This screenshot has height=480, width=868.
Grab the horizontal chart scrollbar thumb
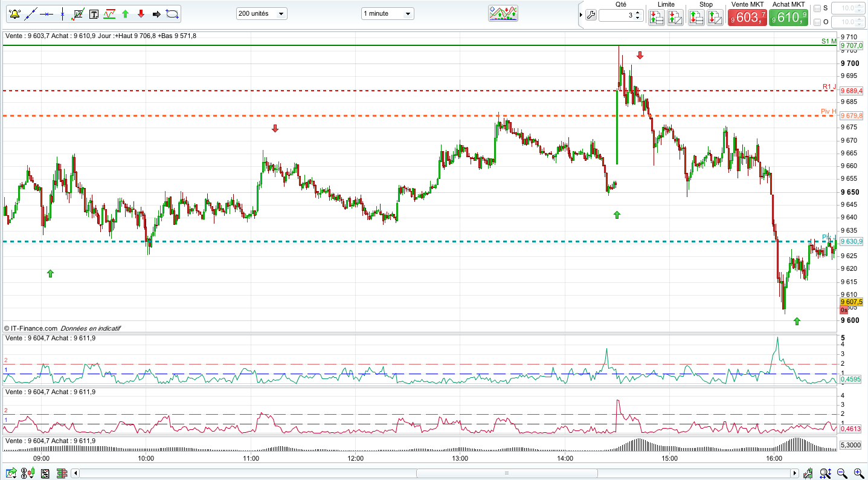tap(507, 473)
